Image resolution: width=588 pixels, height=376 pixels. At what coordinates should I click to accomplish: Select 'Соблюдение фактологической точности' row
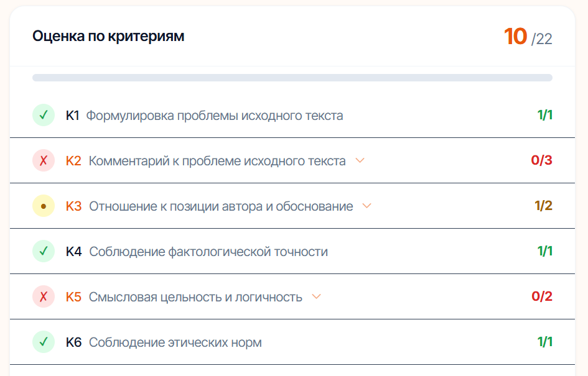click(x=210, y=251)
